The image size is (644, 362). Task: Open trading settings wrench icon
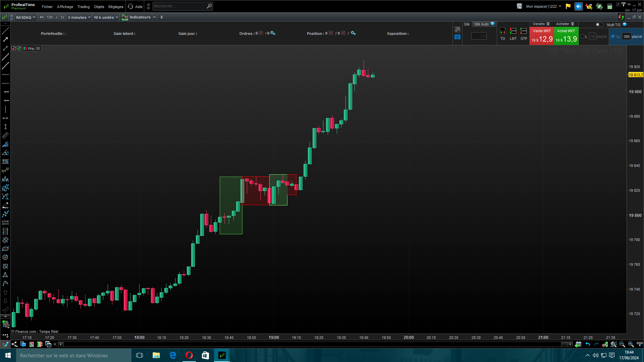458,29
